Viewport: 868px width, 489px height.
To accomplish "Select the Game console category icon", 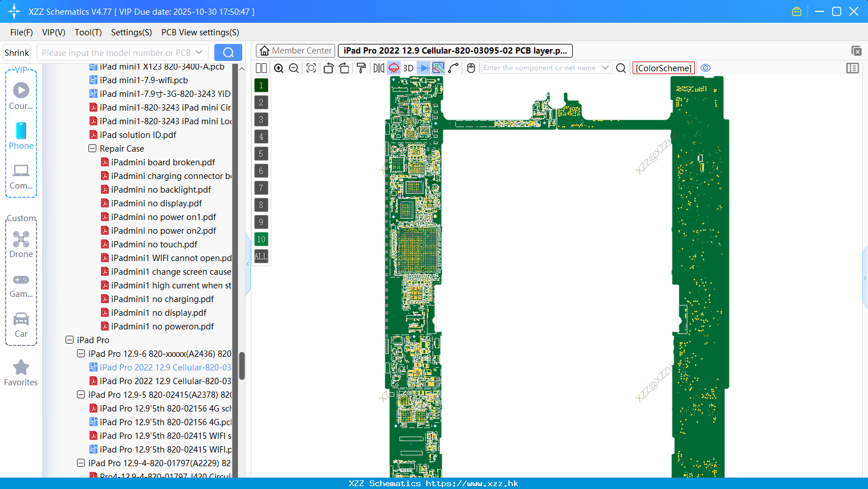I will (x=21, y=285).
